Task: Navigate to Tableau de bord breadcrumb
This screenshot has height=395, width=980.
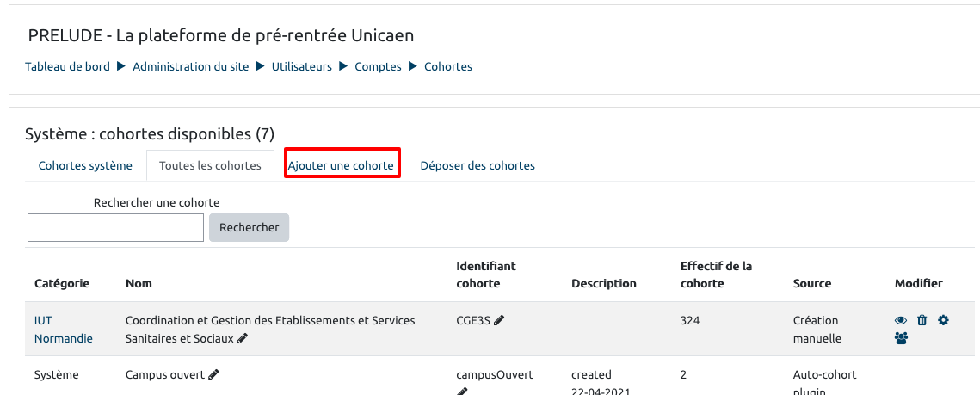Action: 67,66
